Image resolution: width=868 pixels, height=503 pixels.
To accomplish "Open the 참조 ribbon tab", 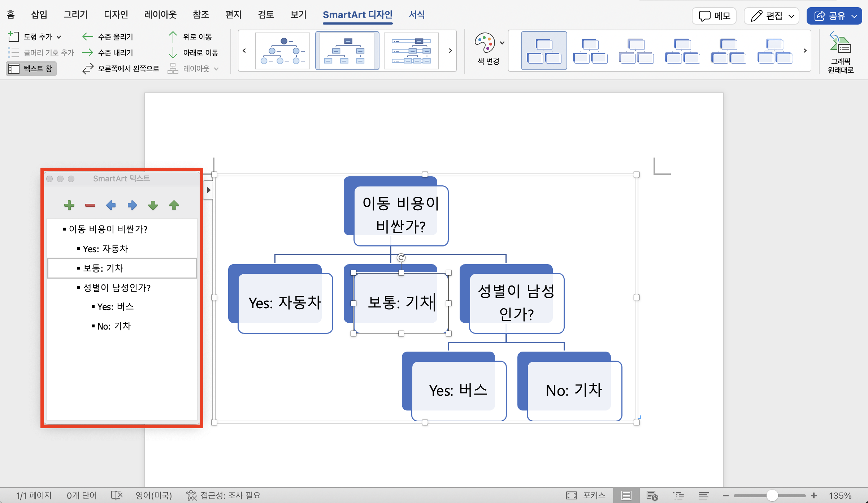I will (201, 15).
